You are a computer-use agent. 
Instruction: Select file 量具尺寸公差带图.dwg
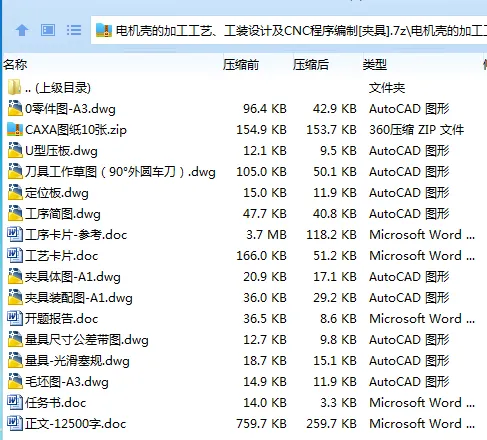coord(87,340)
